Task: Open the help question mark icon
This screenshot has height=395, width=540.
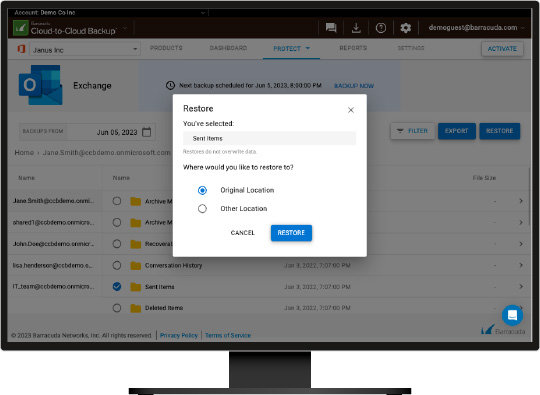Action: [x=381, y=28]
